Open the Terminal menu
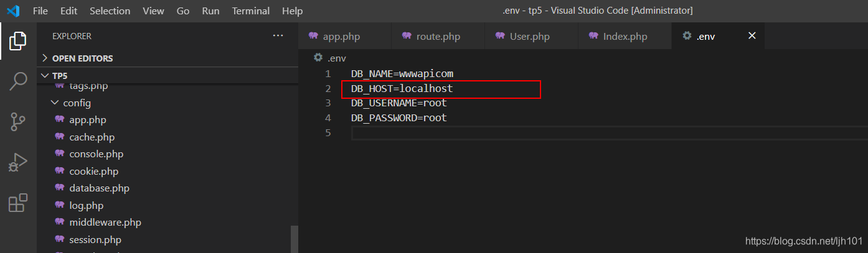The height and width of the screenshot is (253, 868). [252, 11]
